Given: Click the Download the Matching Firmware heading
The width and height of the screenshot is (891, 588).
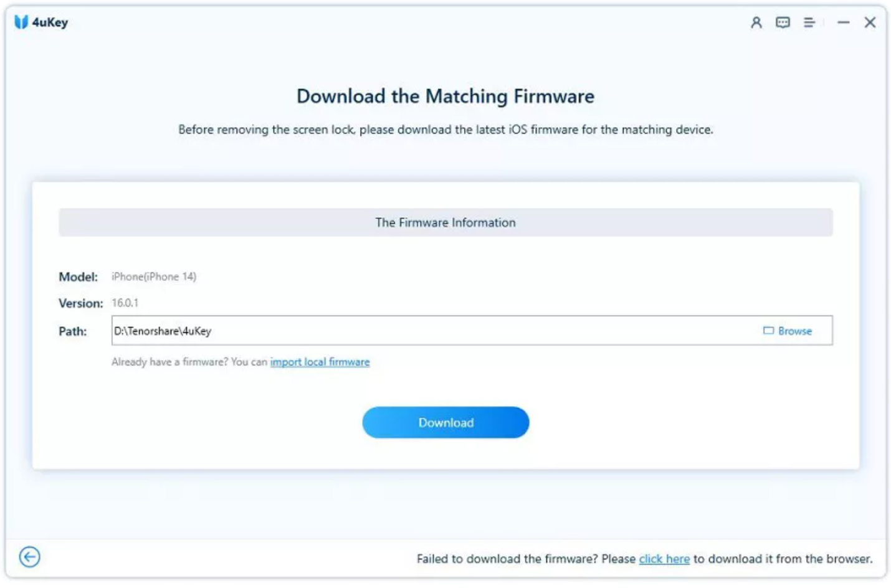Looking at the screenshot, I should pos(445,96).
